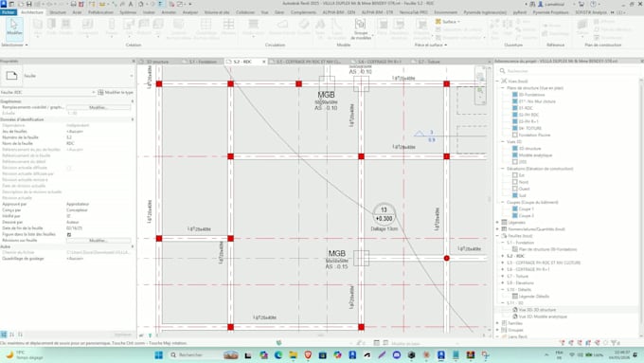Click the Modifier le type icon
The image size is (644, 363).
tap(100, 93)
